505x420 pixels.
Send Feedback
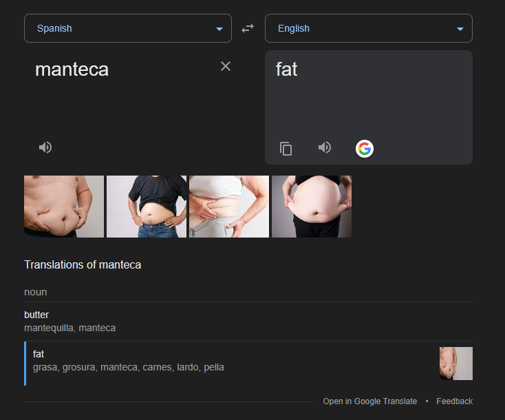click(x=455, y=401)
